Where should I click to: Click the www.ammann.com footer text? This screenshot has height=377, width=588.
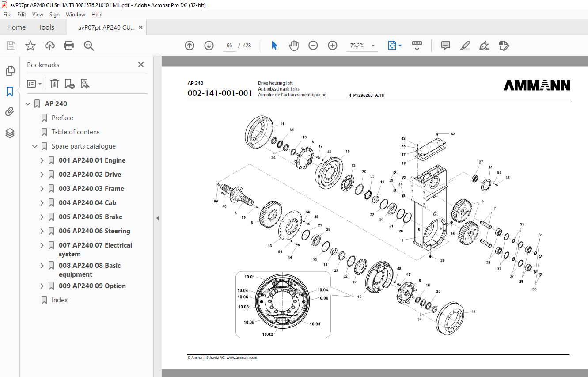[x=242, y=358]
